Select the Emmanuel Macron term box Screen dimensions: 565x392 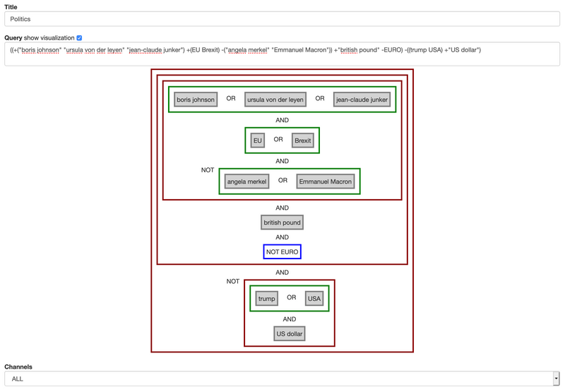point(324,182)
